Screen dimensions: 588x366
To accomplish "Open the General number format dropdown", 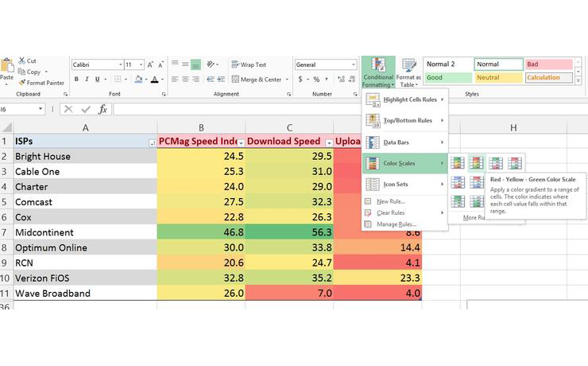I will pos(354,65).
